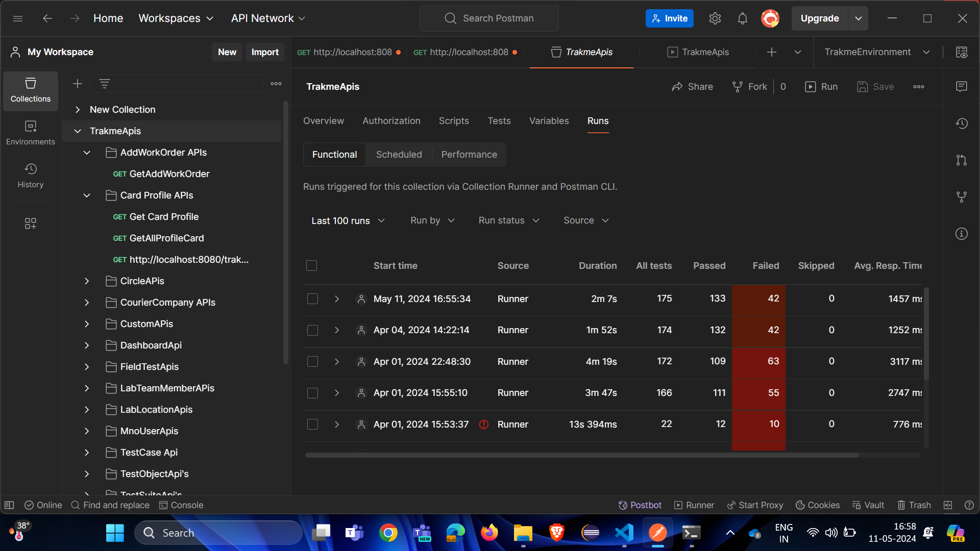Open Google Chrome from taskbar
The width and height of the screenshot is (980, 551).
[388, 533]
